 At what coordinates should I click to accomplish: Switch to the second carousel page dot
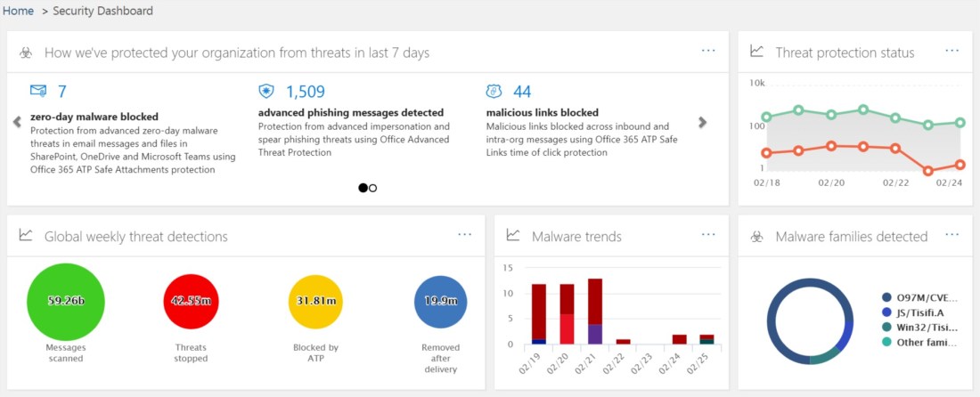tap(373, 188)
